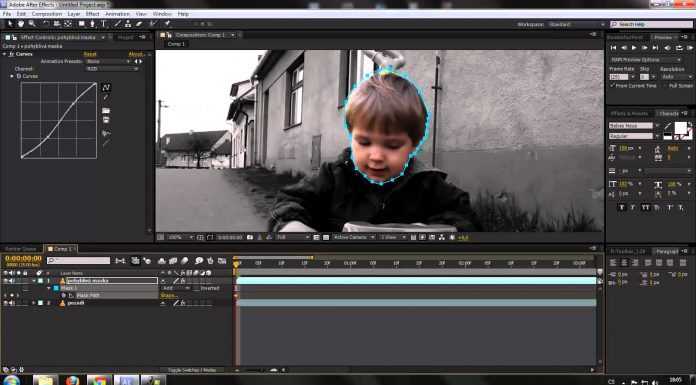This screenshot has width=696, height=385.
Task: Open the Workspace Standard dropdown
Action: tap(577, 24)
